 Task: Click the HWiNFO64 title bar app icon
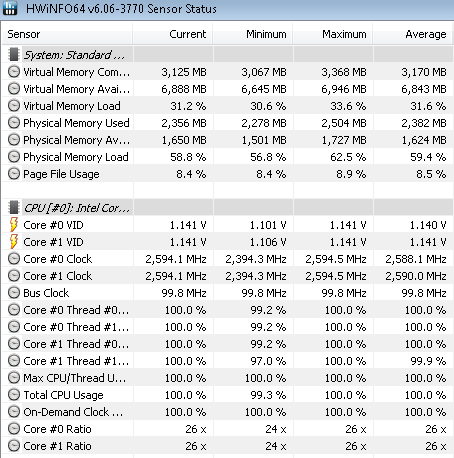(10, 8)
